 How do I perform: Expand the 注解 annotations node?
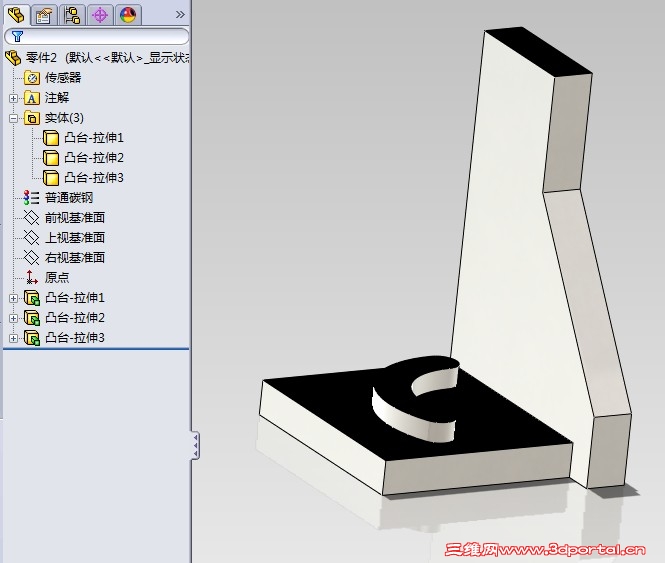point(13,98)
